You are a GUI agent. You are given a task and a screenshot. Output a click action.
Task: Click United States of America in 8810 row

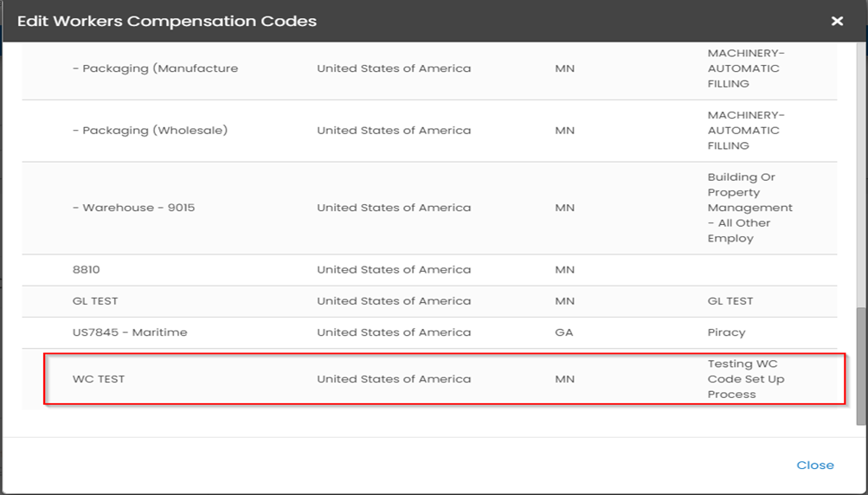(394, 270)
